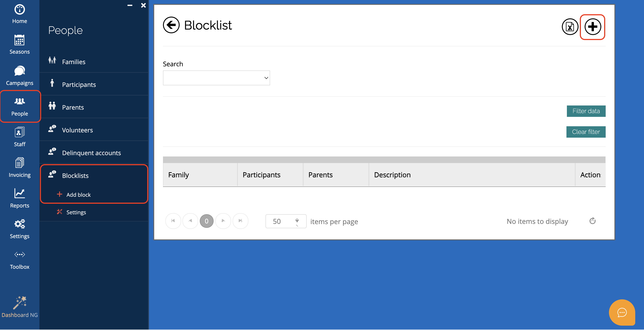The image size is (644, 330).
Task: Refresh the blocklist grid
Action: click(x=592, y=221)
